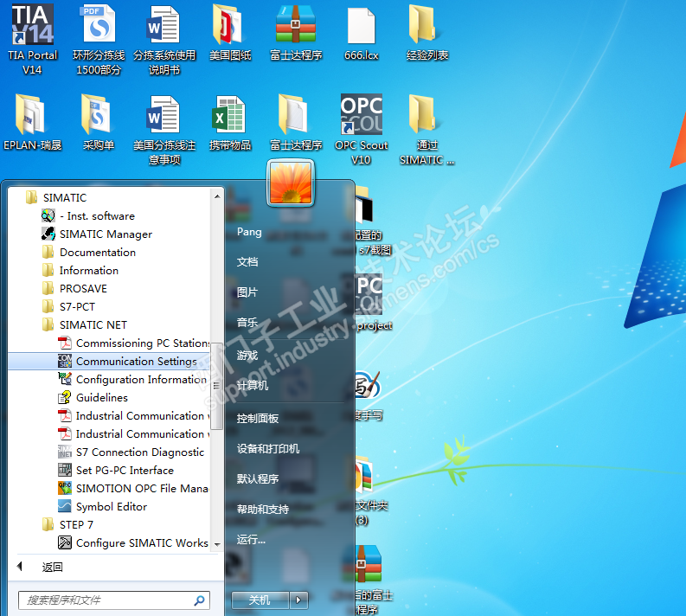The height and width of the screenshot is (616, 686).
Task: Click the user account flower picture
Action: click(x=291, y=183)
